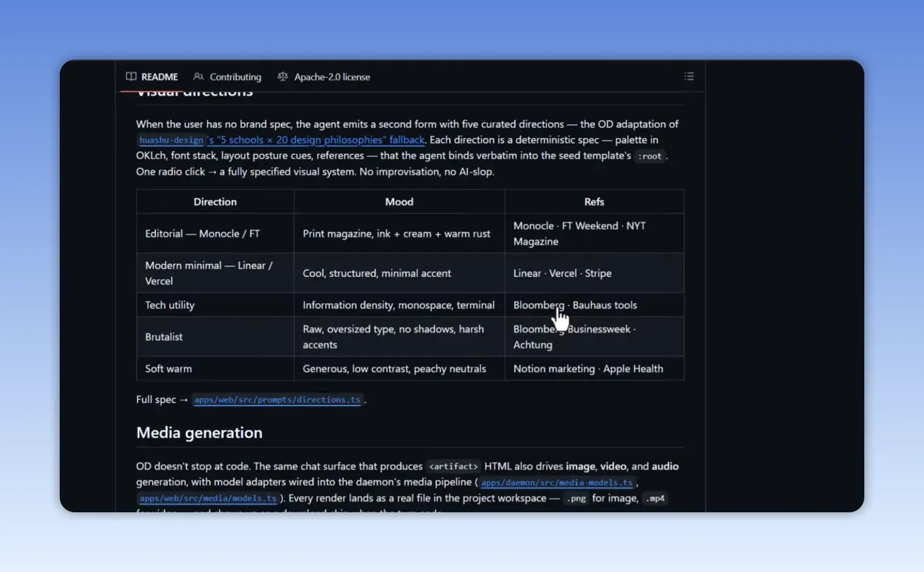Open the README tab
This screenshot has height=572, width=924.
pos(152,77)
